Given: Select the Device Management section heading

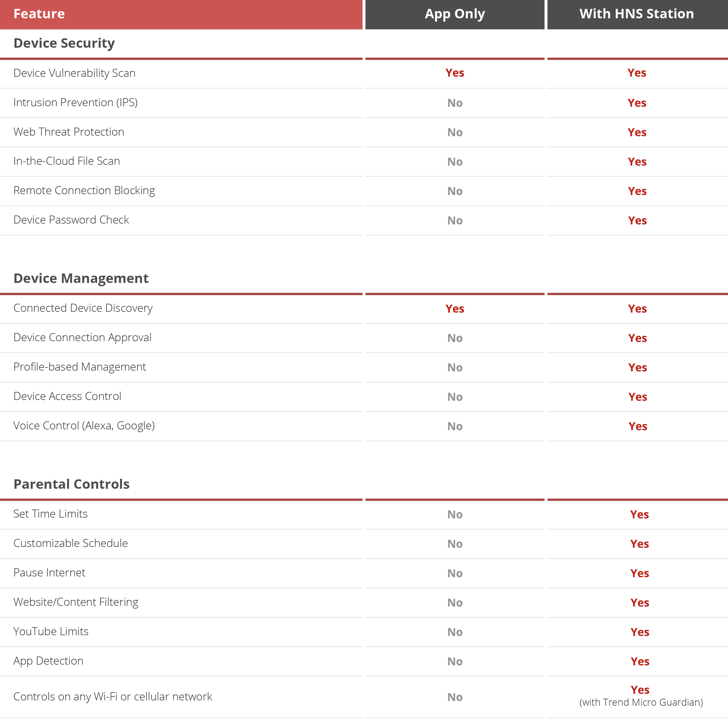Looking at the screenshot, I should [81, 278].
